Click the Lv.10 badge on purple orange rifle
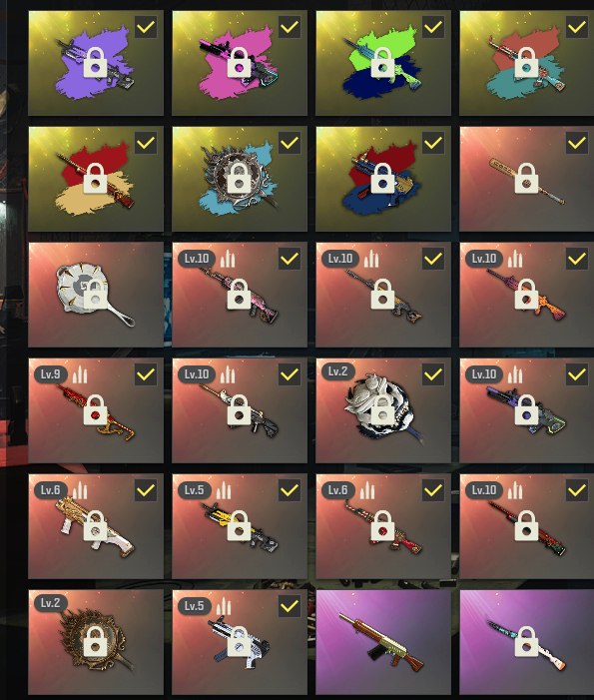This screenshot has width=594, height=700. point(484,259)
